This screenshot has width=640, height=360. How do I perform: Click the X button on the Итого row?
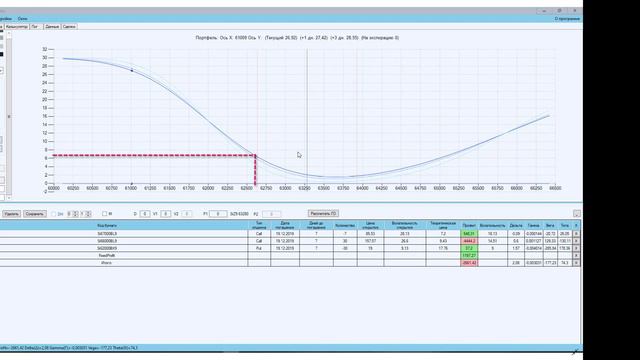coord(576,263)
